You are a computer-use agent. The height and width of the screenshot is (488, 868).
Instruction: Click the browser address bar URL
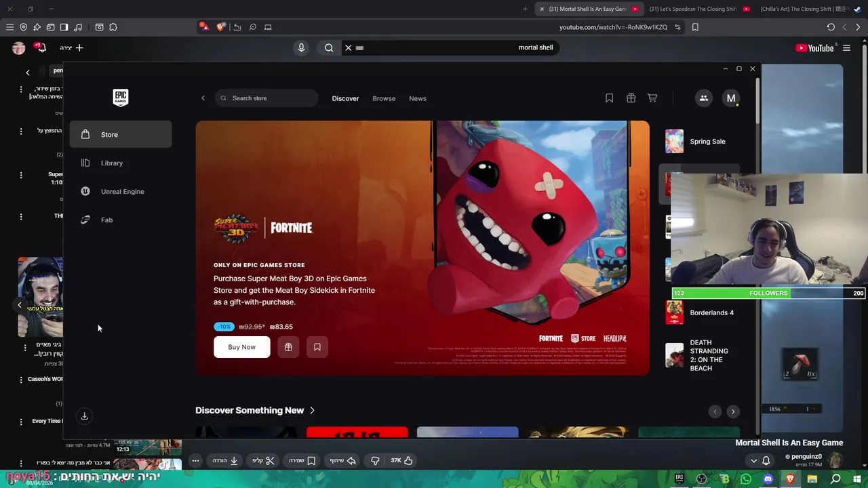(x=613, y=27)
